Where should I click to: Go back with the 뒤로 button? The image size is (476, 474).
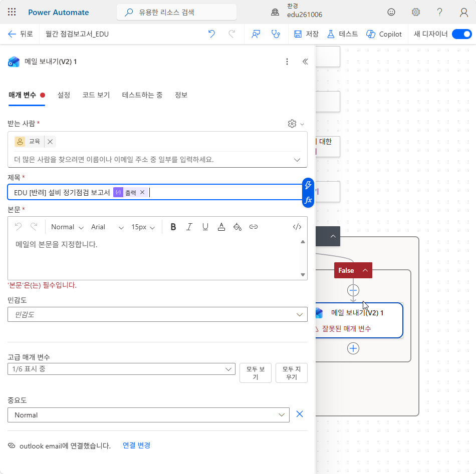pyautogui.click(x=20, y=34)
